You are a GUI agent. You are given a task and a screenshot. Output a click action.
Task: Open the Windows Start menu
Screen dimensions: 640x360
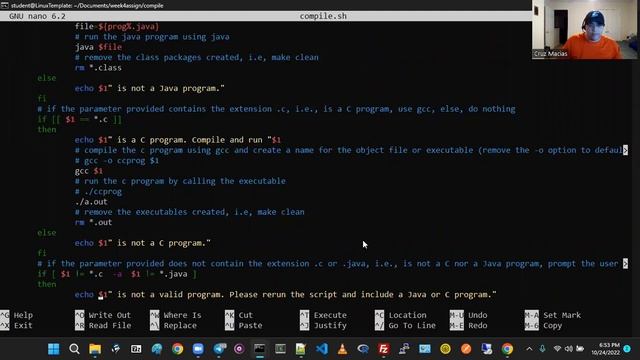click(x=53, y=349)
